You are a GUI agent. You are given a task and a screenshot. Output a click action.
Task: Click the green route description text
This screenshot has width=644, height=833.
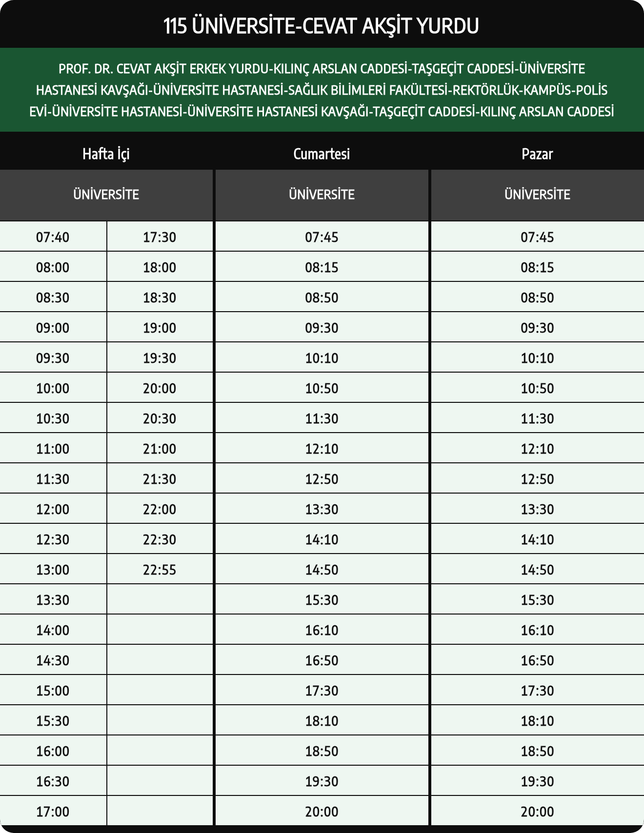pyautogui.click(x=322, y=90)
